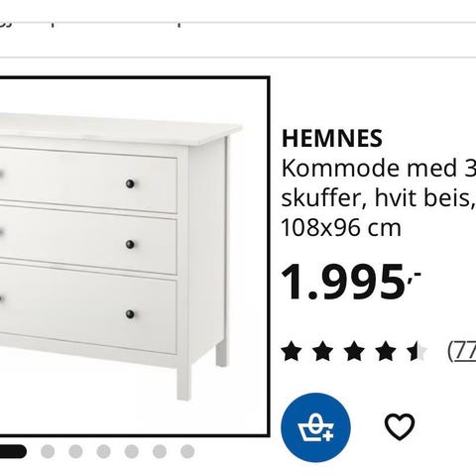Save product to favourites with heart icon
The width and height of the screenshot is (476, 476).
(x=400, y=426)
